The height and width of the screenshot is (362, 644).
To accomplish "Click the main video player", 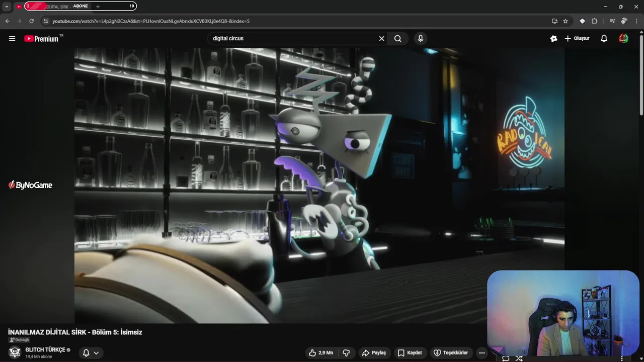I will pyautogui.click(x=319, y=186).
